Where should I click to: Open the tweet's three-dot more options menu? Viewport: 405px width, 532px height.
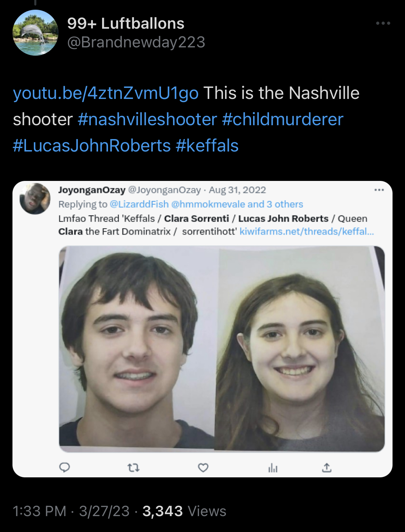click(383, 23)
